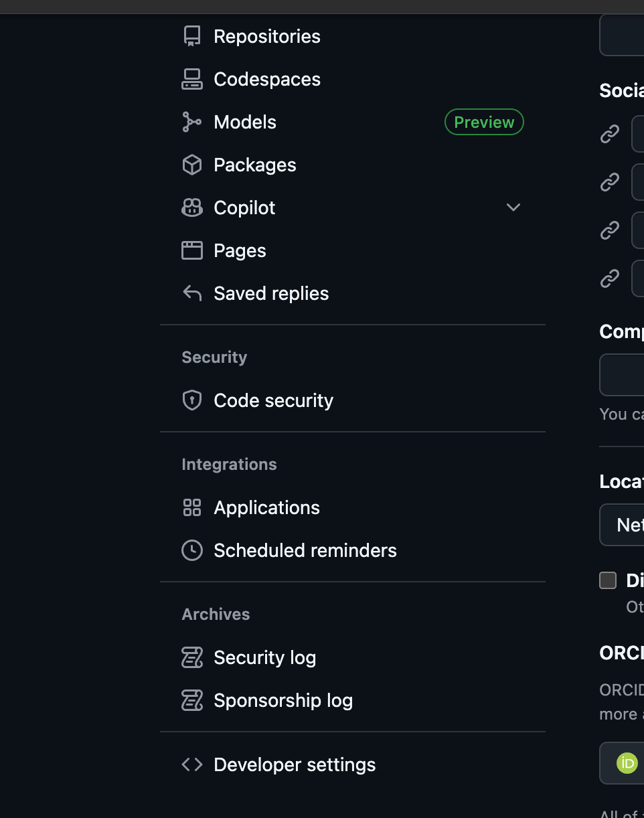Viewport: 644px width, 818px height.
Task: Enable the Display current local time checkbox
Action: pos(607,580)
